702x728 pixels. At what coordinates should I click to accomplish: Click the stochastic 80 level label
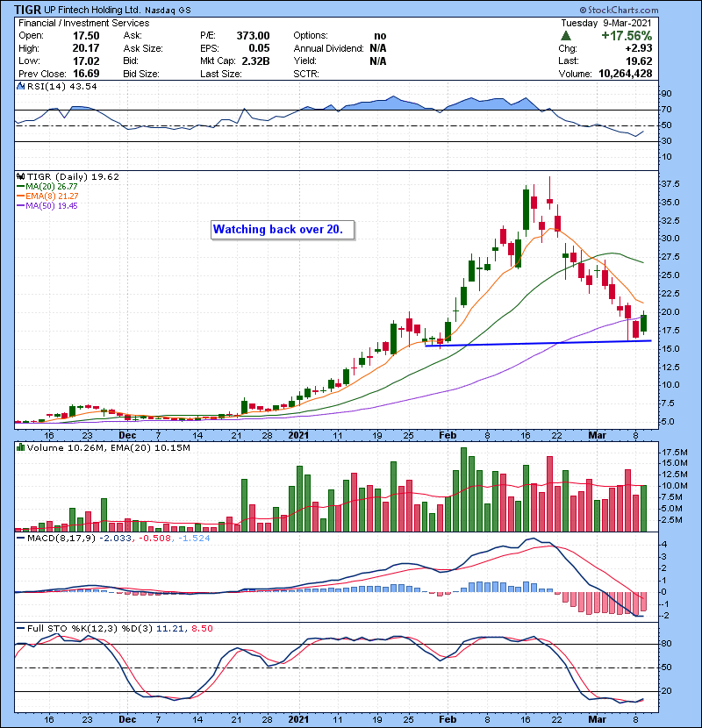coord(666,644)
